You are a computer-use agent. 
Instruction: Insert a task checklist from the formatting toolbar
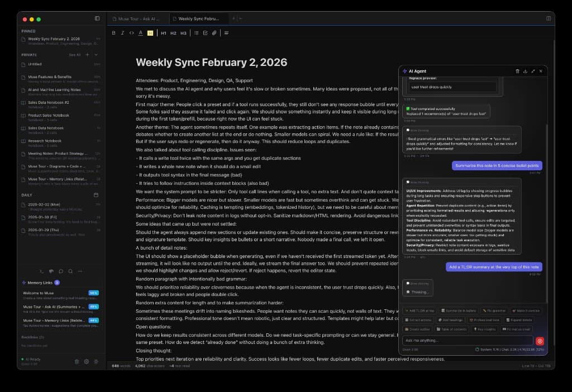(206, 34)
